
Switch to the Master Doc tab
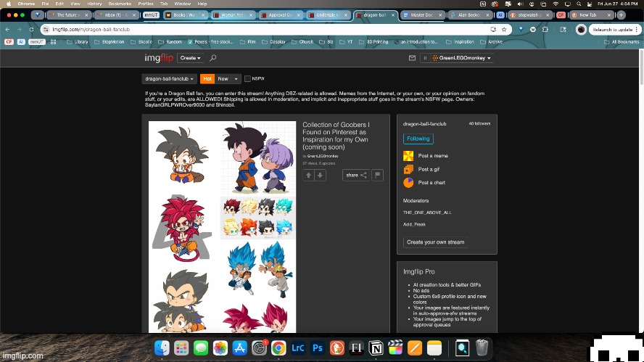[422, 15]
